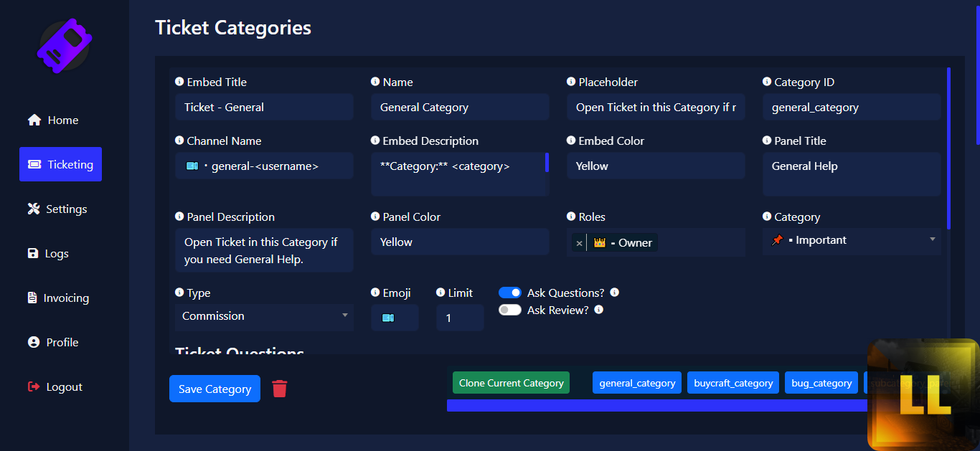Click the blue horizontal category list scrollbar
The width and height of the screenshot is (980, 451).
click(x=656, y=406)
